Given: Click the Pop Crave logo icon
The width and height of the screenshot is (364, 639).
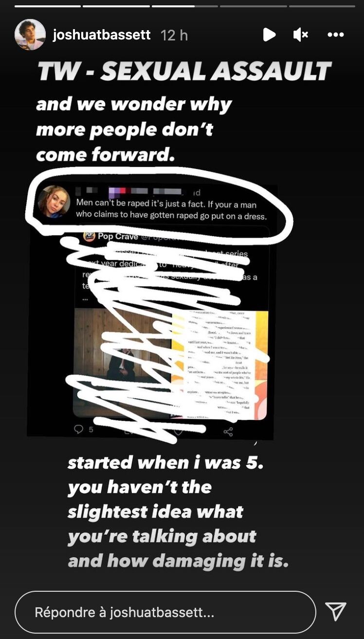Looking at the screenshot, I should [x=89, y=237].
